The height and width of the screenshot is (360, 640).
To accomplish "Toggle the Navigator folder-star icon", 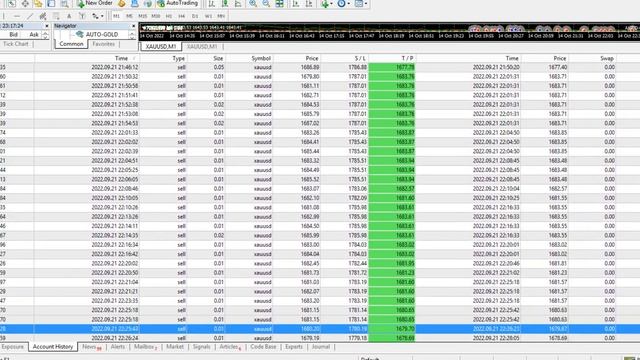I will tap(38, 4).
